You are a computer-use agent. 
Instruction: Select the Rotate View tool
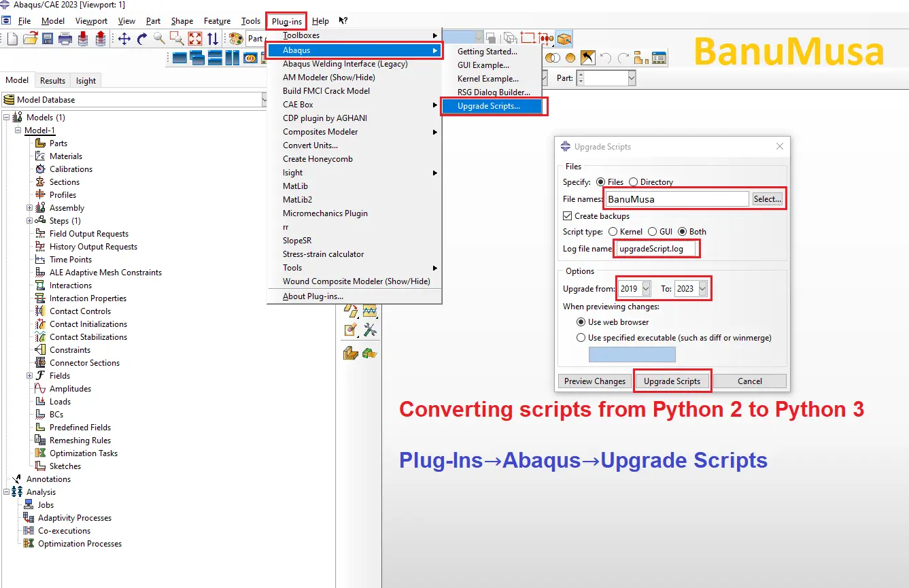(x=142, y=39)
